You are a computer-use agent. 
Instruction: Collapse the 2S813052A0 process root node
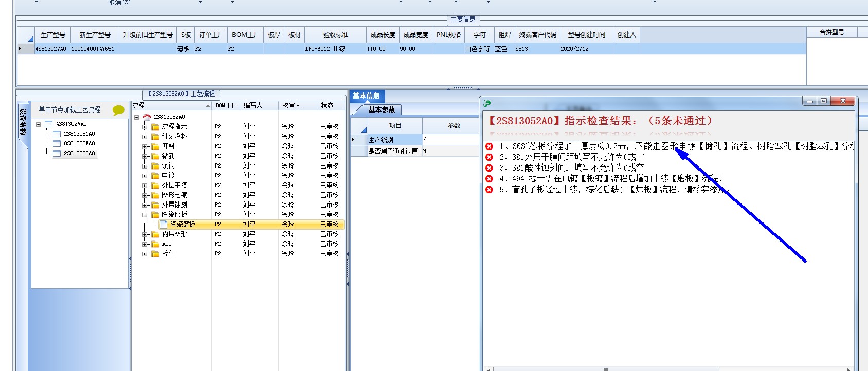137,117
